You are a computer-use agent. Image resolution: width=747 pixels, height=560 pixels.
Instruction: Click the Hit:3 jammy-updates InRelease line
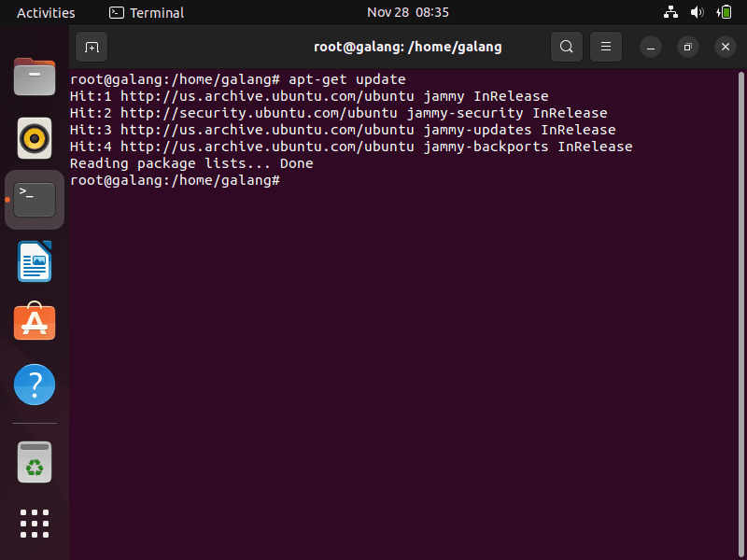pyautogui.click(x=343, y=130)
